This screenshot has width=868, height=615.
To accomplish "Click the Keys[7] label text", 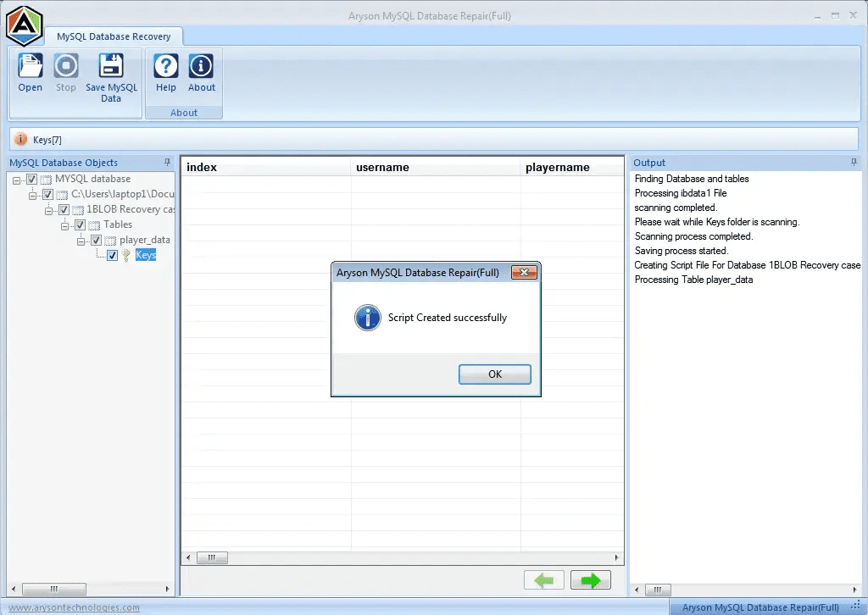I will pyautogui.click(x=47, y=140).
